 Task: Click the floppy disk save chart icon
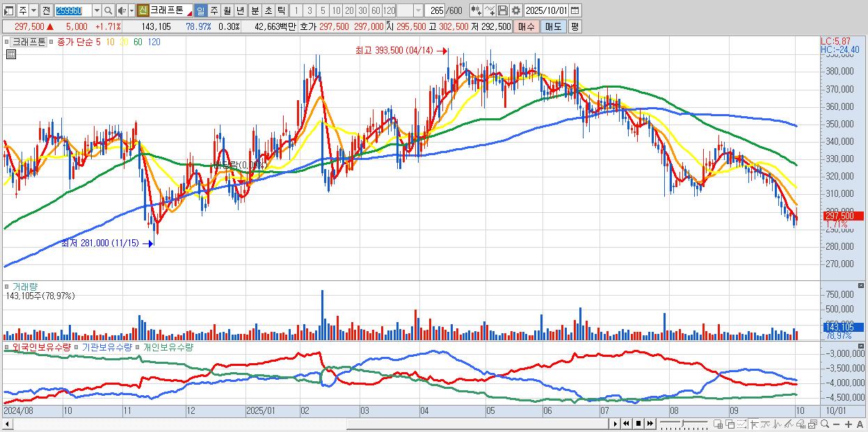click(x=503, y=10)
